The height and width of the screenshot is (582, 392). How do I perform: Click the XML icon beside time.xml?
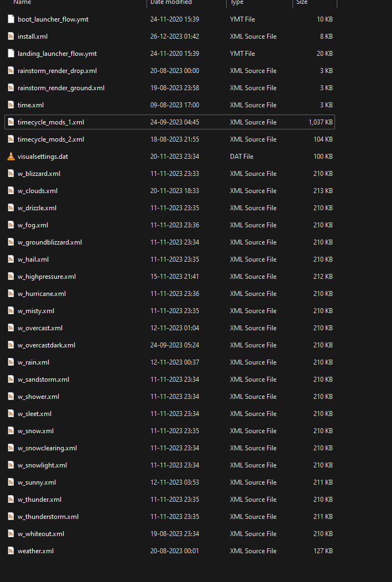pos(11,105)
